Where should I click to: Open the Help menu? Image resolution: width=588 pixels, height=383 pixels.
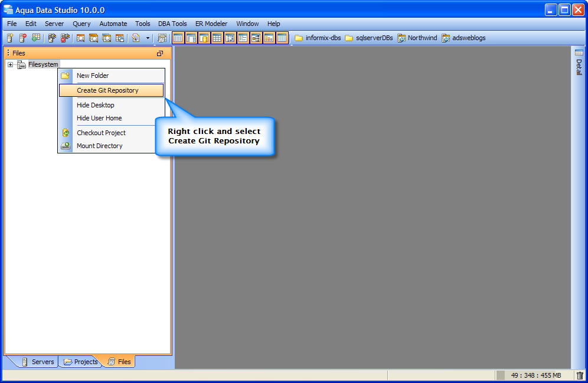[274, 24]
